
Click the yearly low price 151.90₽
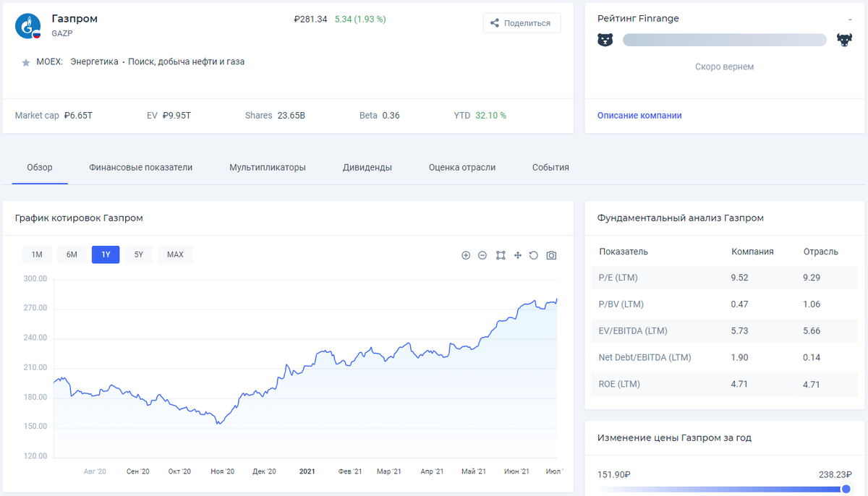pyautogui.click(x=614, y=475)
